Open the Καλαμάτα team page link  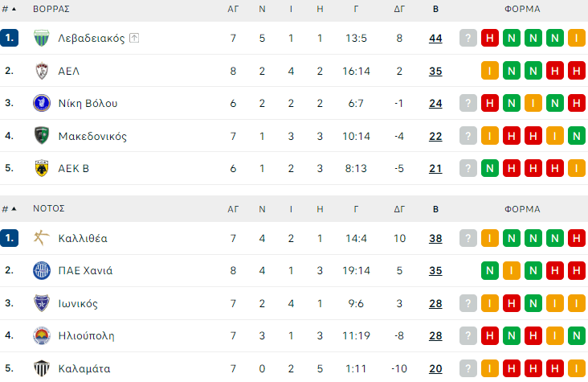pyautogui.click(x=84, y=368)
